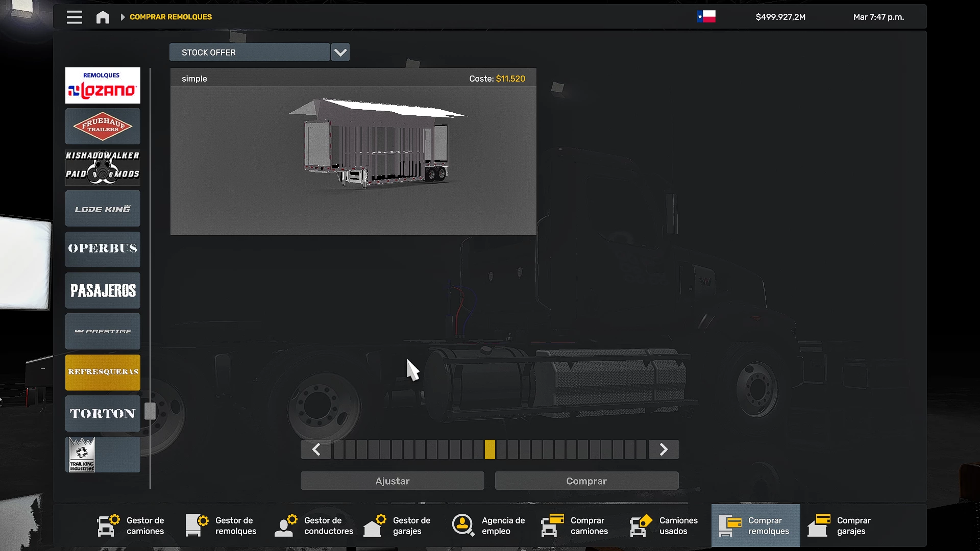This screenshot has height=551, width=980.
Task: Open the Stock Offer combo box
Action: [250, 53]
